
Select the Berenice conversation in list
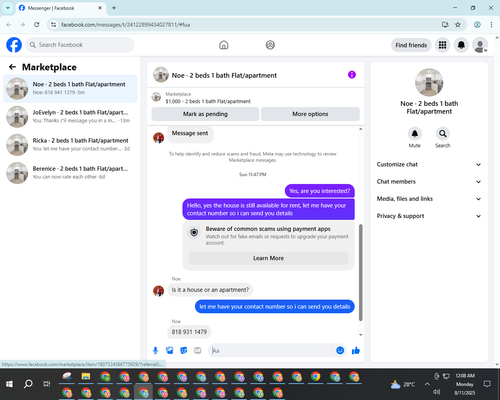click(x=70, y=173)
